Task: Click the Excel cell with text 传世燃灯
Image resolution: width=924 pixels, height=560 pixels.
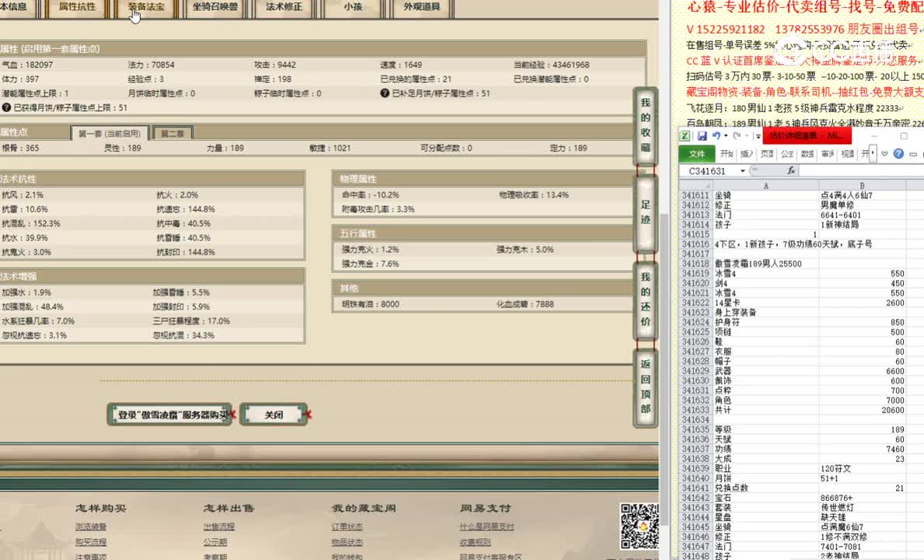Action: [862, 508]
